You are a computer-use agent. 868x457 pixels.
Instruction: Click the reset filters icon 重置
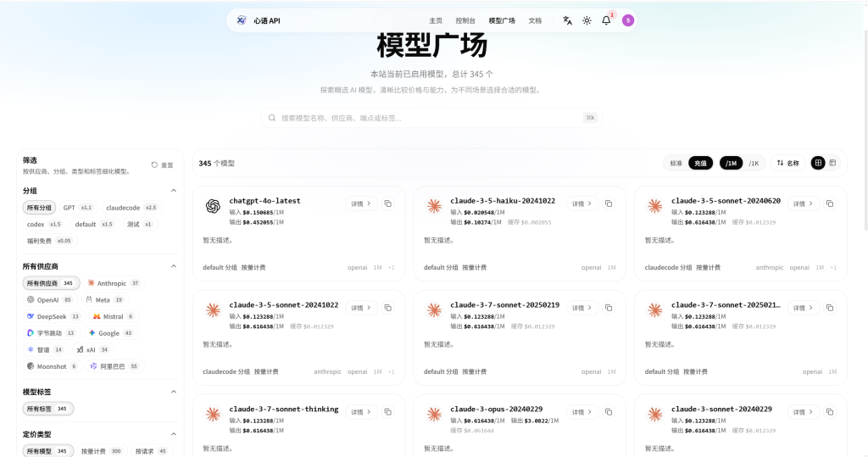click(x=162, y=165)
